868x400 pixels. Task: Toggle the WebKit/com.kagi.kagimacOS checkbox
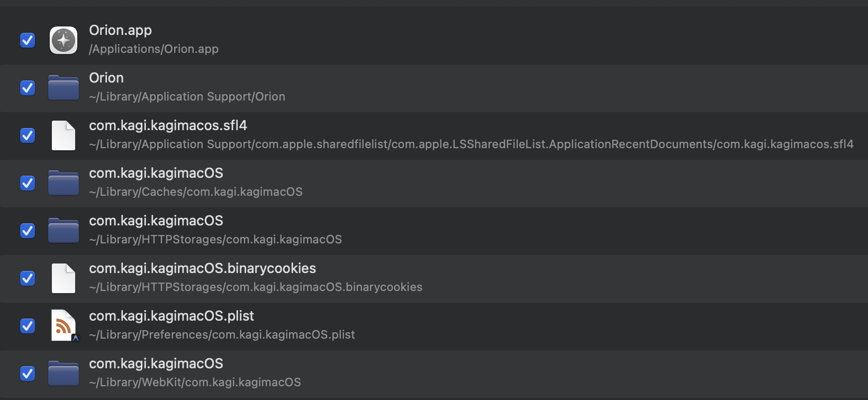click(28, 374)
